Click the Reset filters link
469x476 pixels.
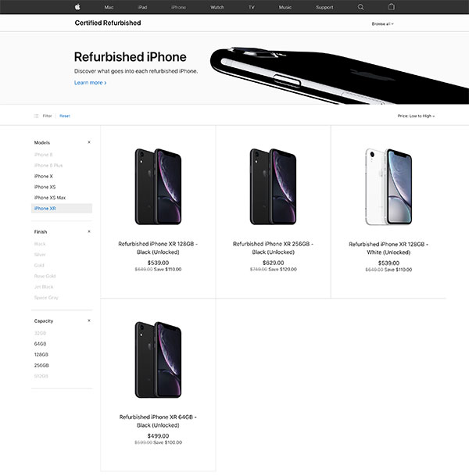coord(65,116)
